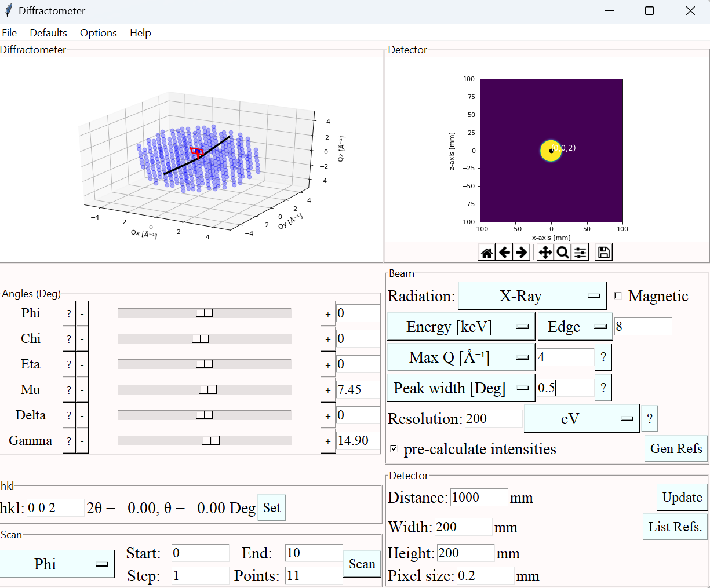
Task: Open the X-Ray radiation dropdown
Action: 532,295
